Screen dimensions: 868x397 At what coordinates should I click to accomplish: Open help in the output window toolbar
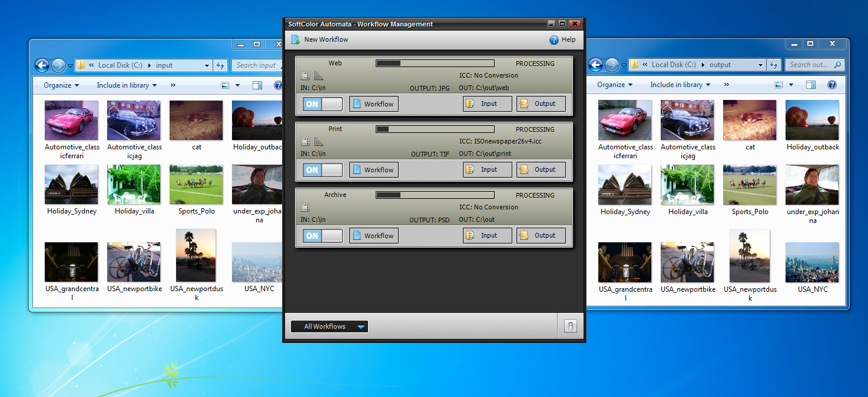pos(831,85)
